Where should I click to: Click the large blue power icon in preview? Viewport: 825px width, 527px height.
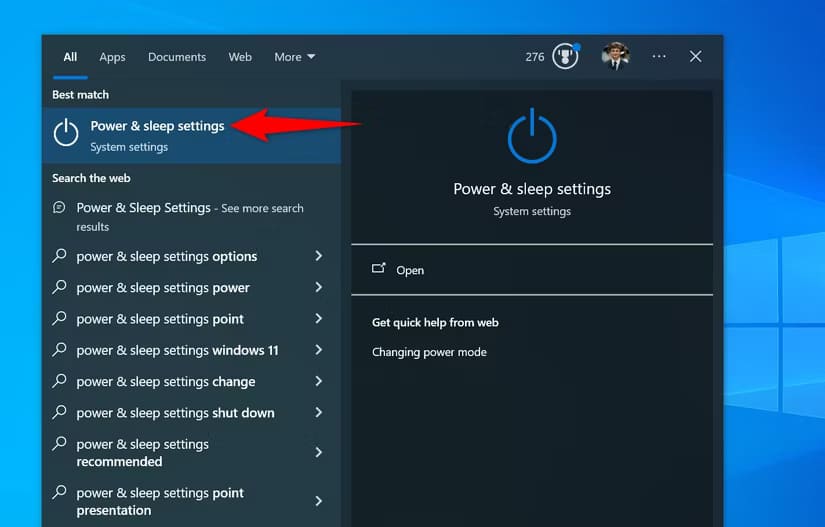pyautogui.click(x=532, y=136)
